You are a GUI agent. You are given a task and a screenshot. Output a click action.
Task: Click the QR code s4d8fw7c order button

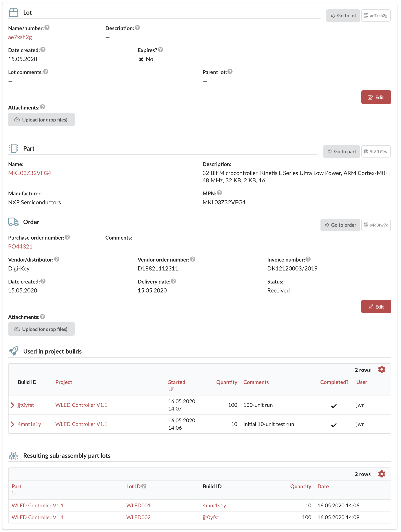click(x=376, y=225)
